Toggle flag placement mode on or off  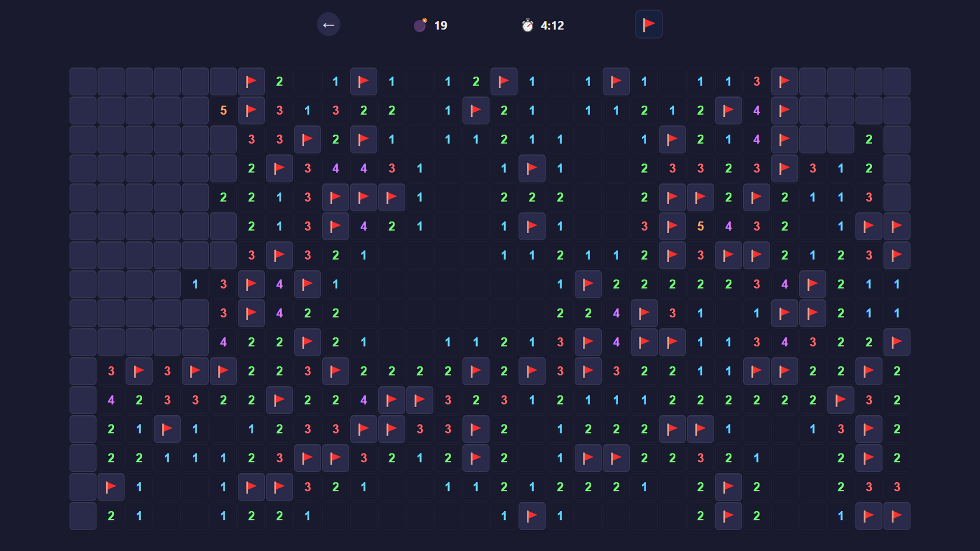649,24
